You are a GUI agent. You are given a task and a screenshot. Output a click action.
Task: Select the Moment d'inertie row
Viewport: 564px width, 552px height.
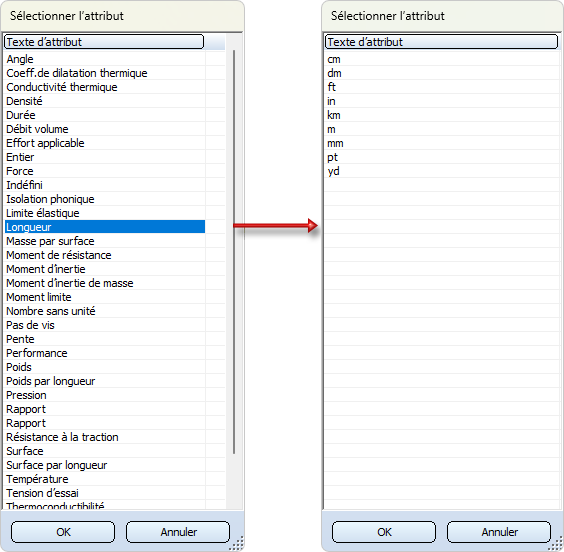click(x=105, y=269)
